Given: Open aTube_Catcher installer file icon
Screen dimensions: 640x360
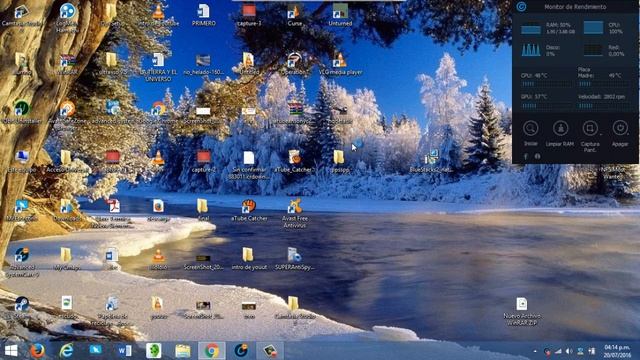Looking at the screenshot, I should pos(294,160).
